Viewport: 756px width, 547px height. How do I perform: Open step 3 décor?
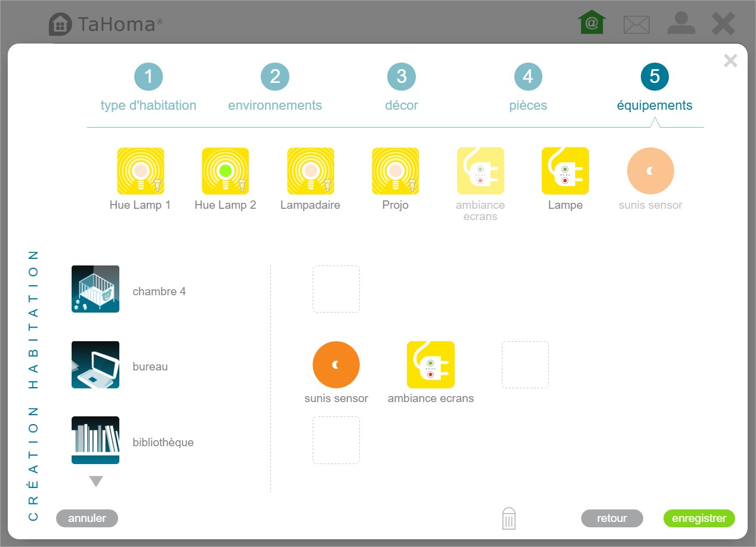[402, 76]
